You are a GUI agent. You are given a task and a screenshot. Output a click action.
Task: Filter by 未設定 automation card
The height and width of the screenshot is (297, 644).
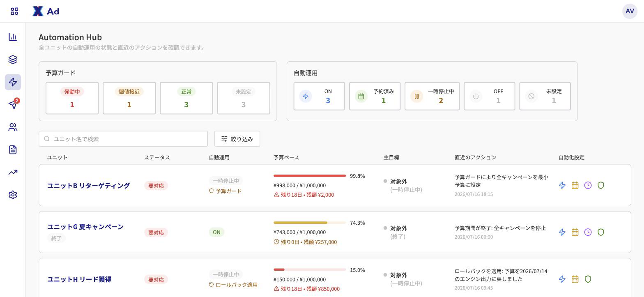[545, 96]
